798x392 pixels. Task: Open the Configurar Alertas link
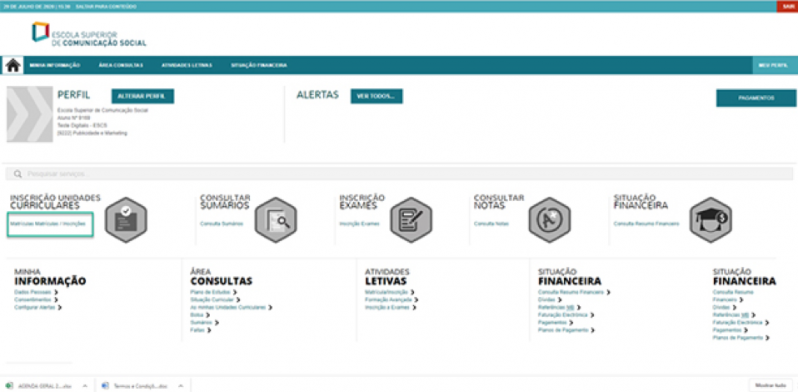click(x=35, y=307)
